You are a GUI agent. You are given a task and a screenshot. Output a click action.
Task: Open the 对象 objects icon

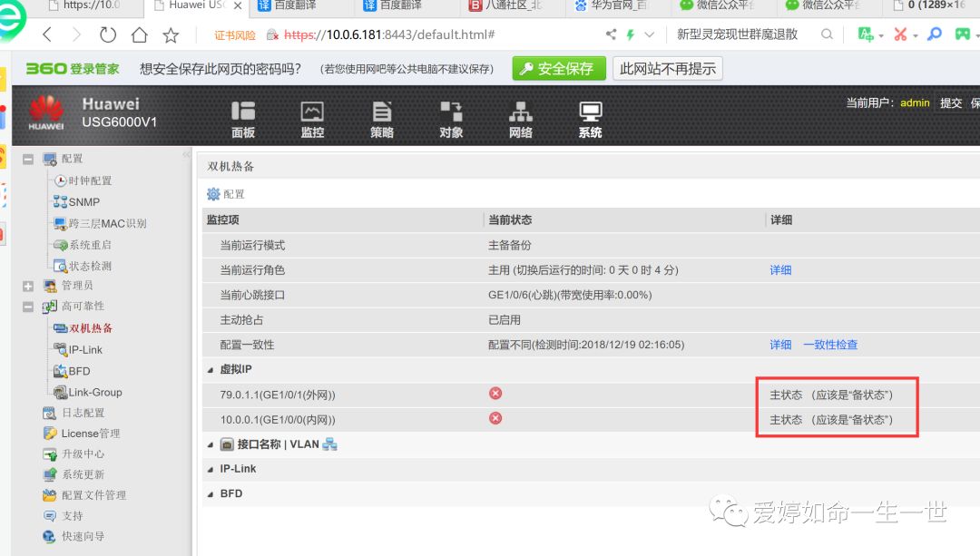(451, 119)
